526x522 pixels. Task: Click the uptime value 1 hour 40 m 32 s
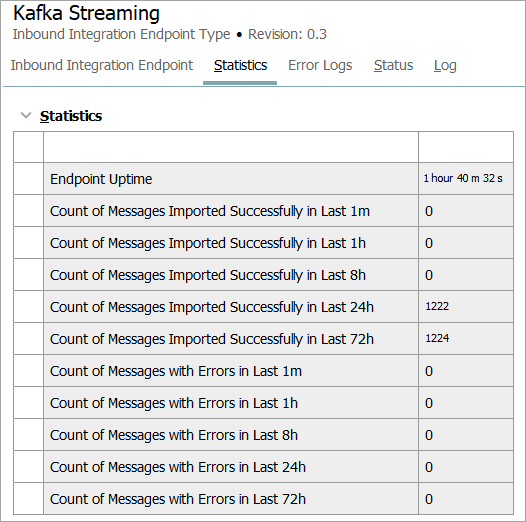pos(463,178)
